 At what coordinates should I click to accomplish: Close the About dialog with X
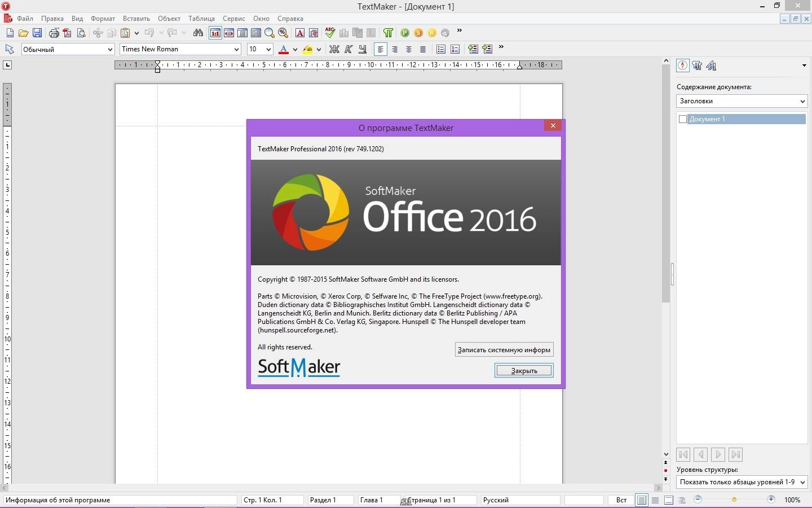point(553,126)
